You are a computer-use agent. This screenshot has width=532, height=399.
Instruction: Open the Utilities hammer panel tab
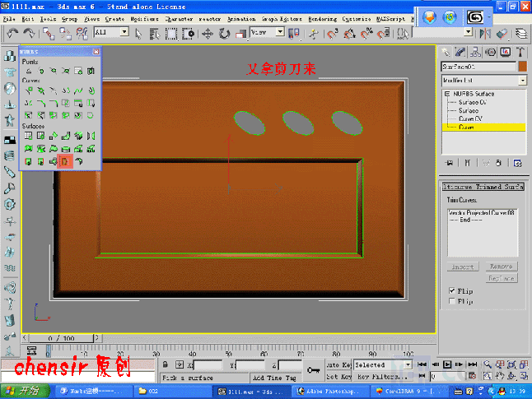520,52
